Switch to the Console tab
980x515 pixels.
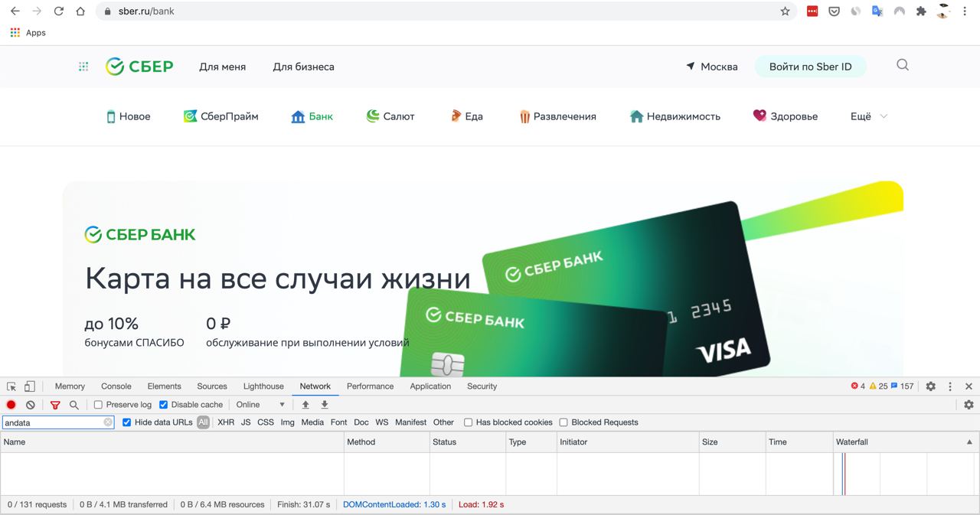click(116, 386)
